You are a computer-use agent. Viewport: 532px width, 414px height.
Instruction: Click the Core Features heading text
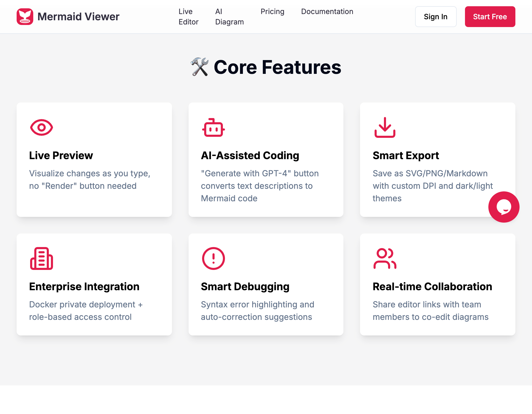pos(277,67)
